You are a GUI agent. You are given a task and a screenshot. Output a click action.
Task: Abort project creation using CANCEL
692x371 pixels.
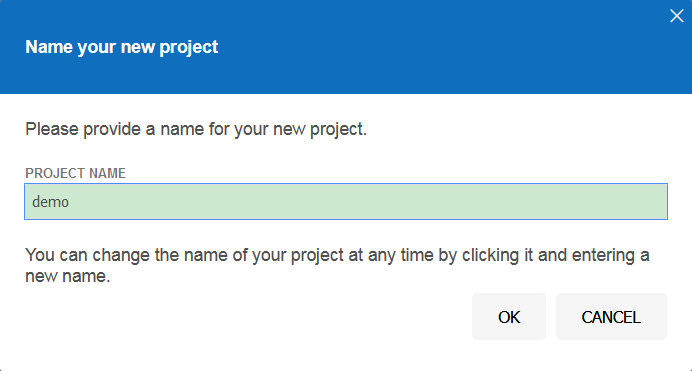[611, 317]
